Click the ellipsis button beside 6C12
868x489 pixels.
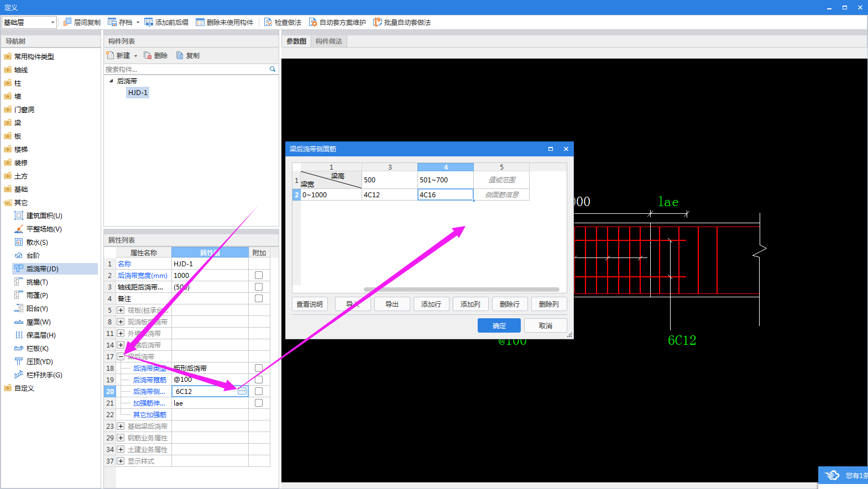tap(242, 391)
